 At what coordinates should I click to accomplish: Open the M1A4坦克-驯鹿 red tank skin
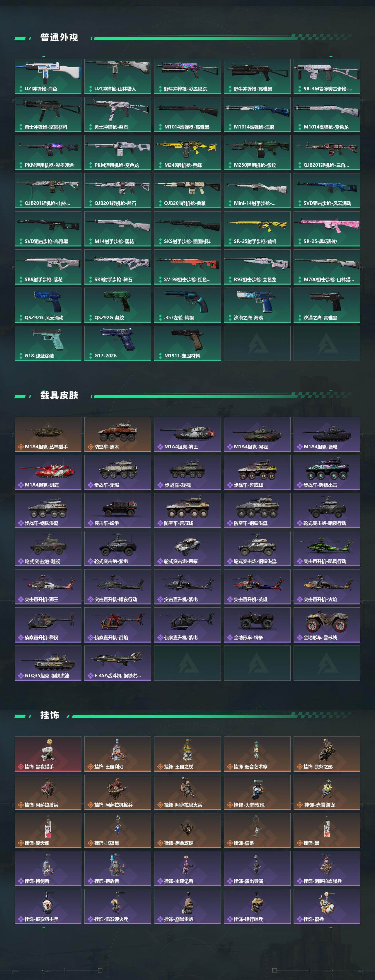[48, 472]
